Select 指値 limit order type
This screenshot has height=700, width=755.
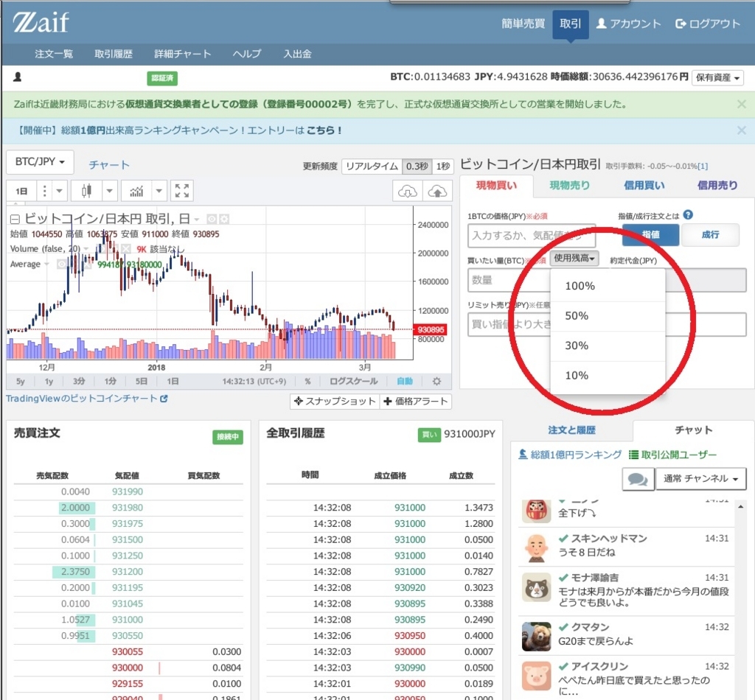[x=650, y=235]
